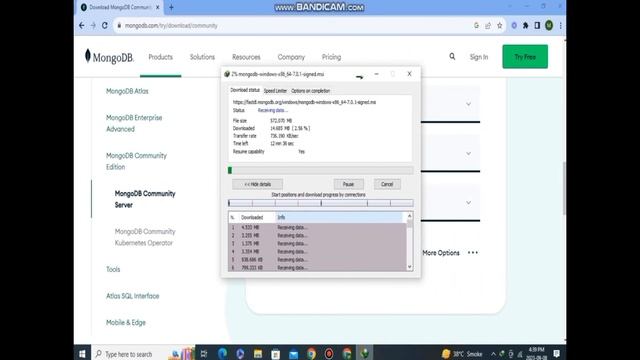640x360 pixels.
Task: Go back using browser back arrow
Action: click(82, 25)
